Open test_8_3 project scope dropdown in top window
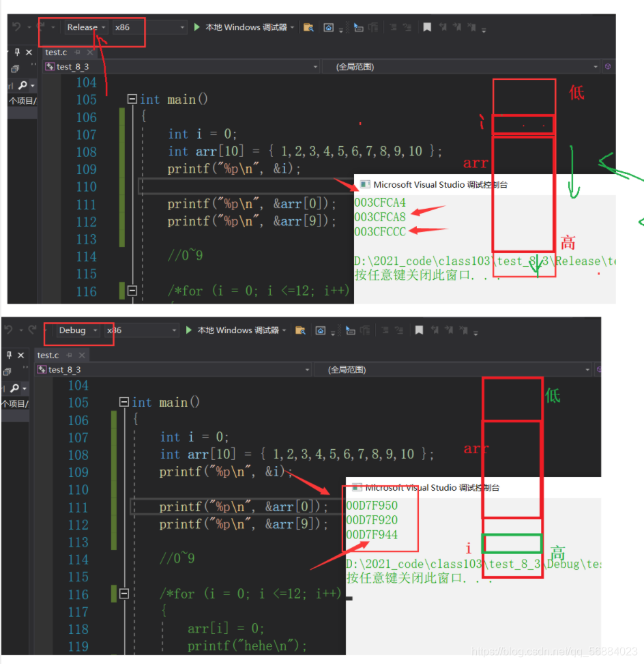The width and height of the screenshot is (644, 664). click(x=182, y=66)
